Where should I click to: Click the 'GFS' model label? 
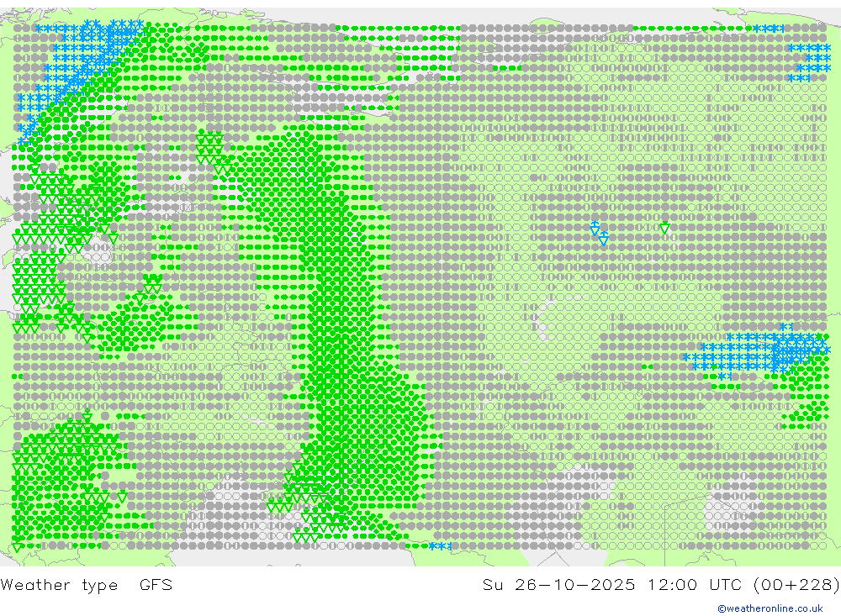(156, 584)
